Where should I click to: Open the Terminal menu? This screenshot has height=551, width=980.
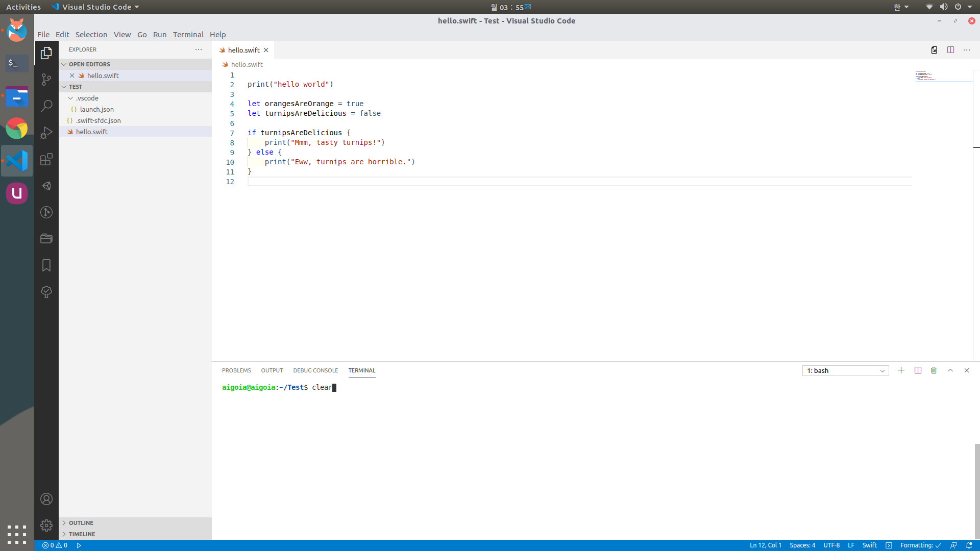[188, 35]
